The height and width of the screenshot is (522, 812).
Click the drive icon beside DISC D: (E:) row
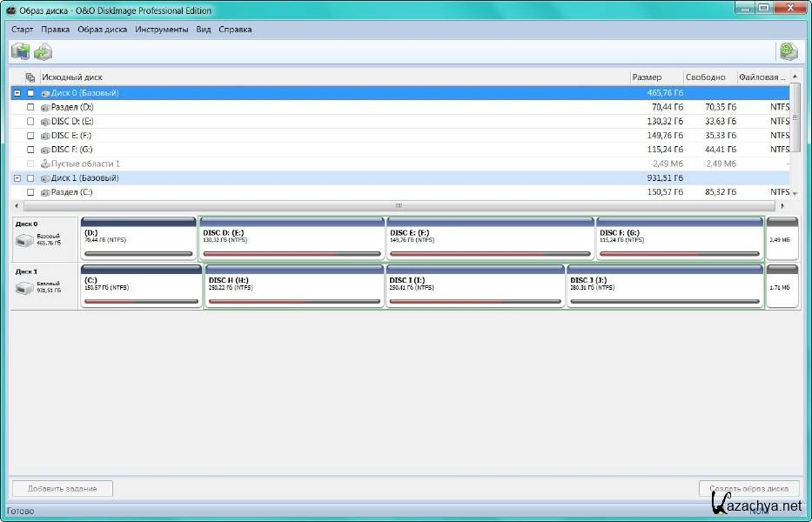44,122
